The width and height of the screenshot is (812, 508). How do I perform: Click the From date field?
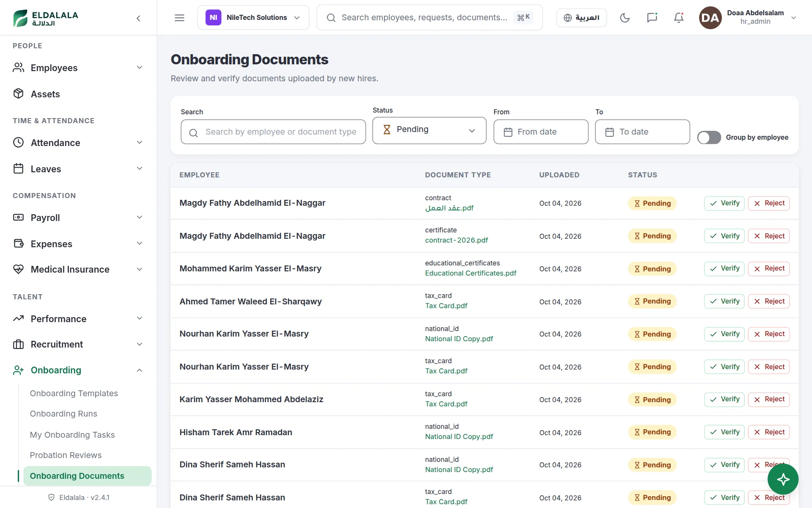[541, 132]
